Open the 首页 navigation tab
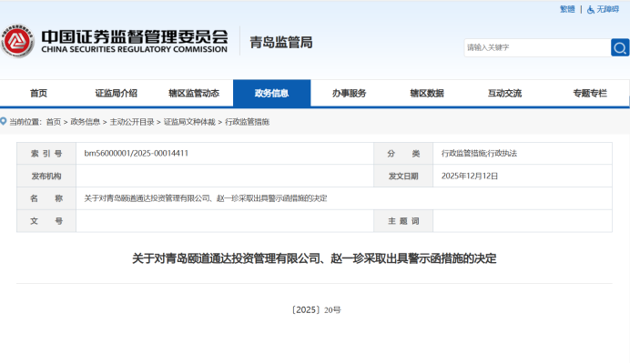The height and width of the screenshot is (364, 630). (38, 94)
